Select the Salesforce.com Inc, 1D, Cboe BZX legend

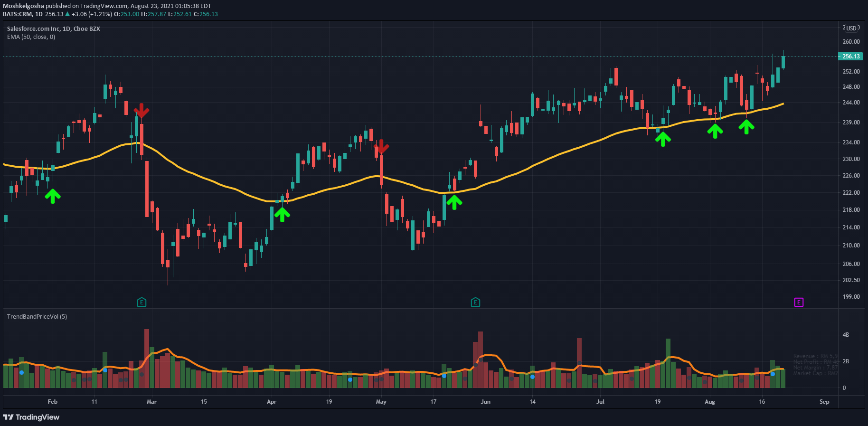coord(54,28)
